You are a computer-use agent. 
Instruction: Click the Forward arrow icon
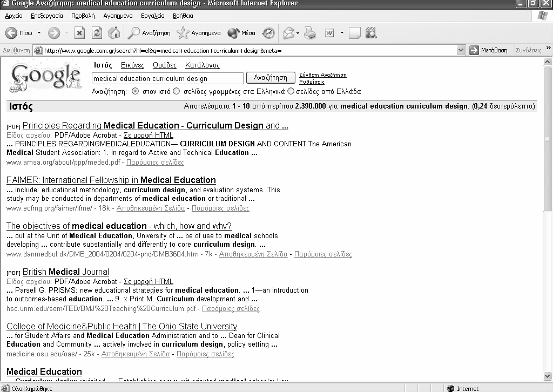54,33
